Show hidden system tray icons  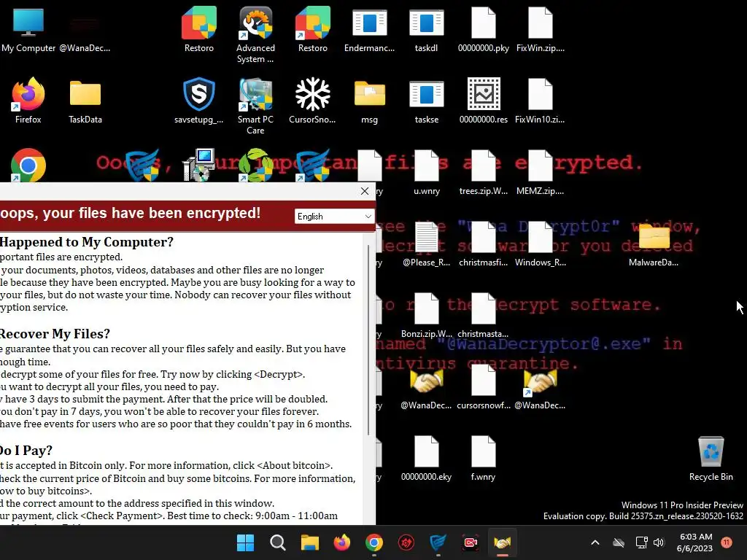[595, 542]
